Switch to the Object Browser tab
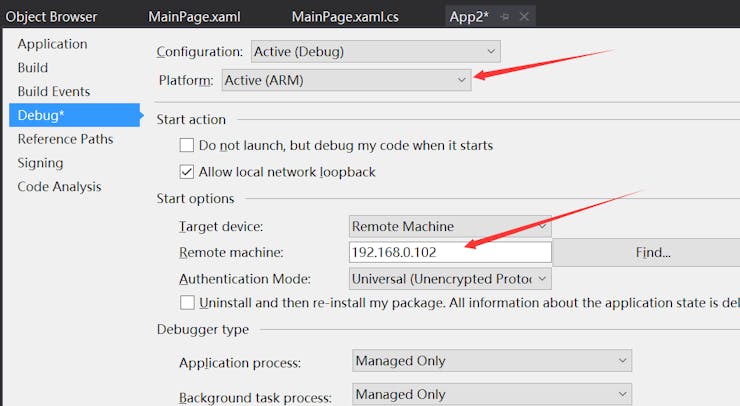 click(51, 17)
